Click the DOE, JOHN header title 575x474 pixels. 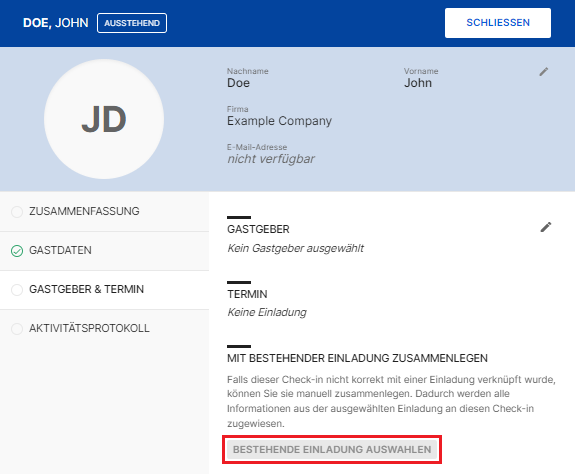pos(56,23)
